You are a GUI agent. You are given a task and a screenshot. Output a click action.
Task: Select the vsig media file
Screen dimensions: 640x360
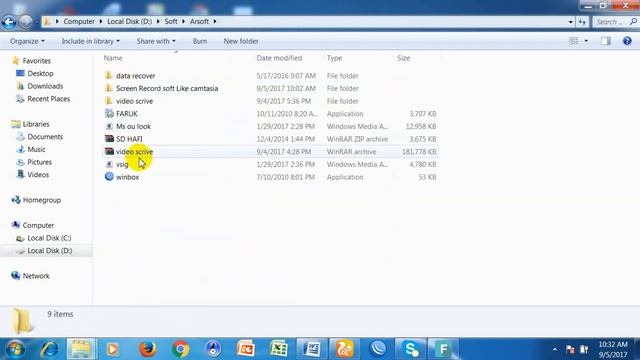(122, 164)
